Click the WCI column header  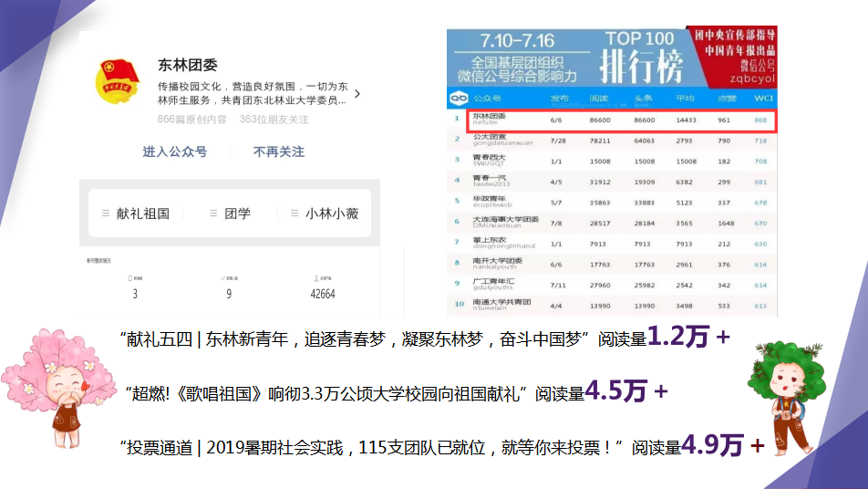[x=763, y=98]
